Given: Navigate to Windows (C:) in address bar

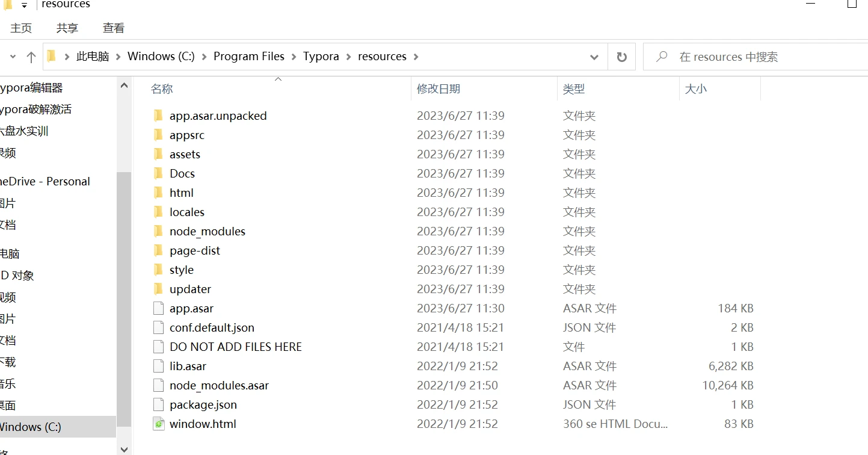Looking at the screenshot, I should [x=161, y=57].
